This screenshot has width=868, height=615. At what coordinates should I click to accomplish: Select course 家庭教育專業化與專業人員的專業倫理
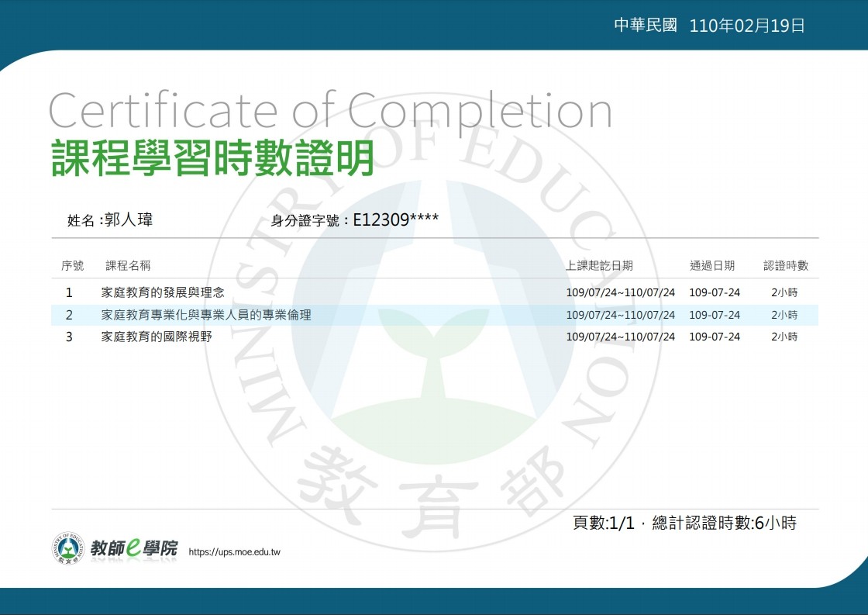point(206,315)
